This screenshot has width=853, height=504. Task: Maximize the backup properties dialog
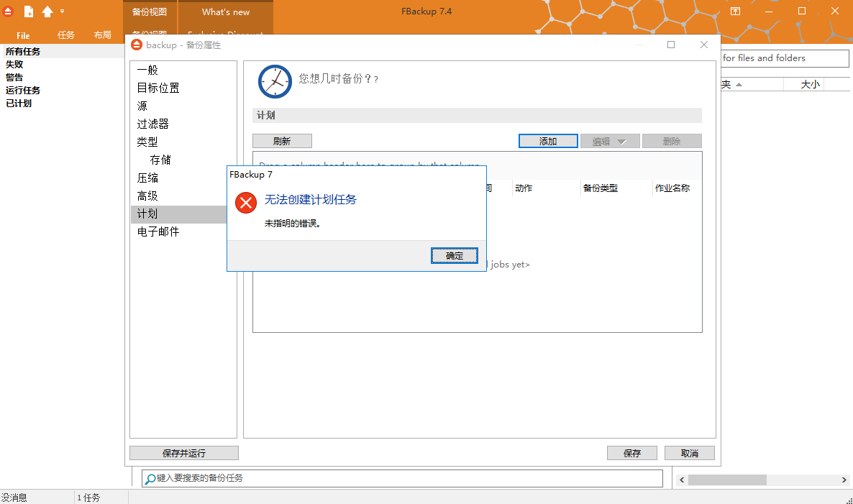point(671,45)
